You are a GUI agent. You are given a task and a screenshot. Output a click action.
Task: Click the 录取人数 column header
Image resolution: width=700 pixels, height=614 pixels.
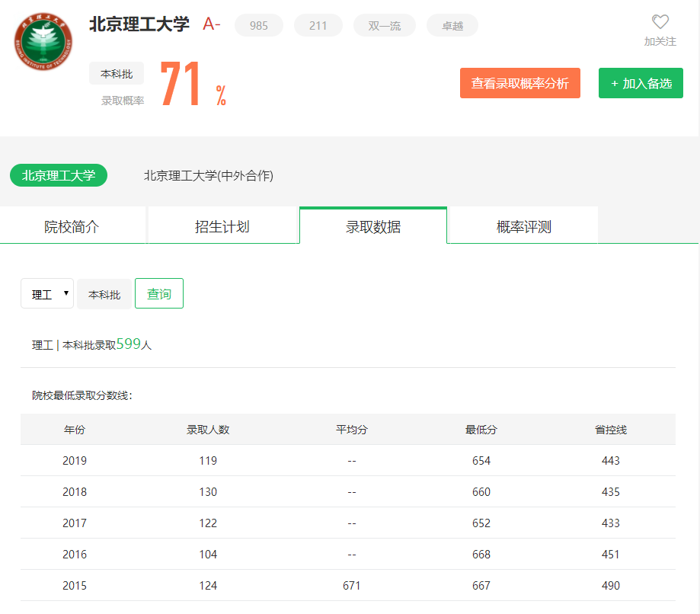pyautogui.click(x=208, y=430)
